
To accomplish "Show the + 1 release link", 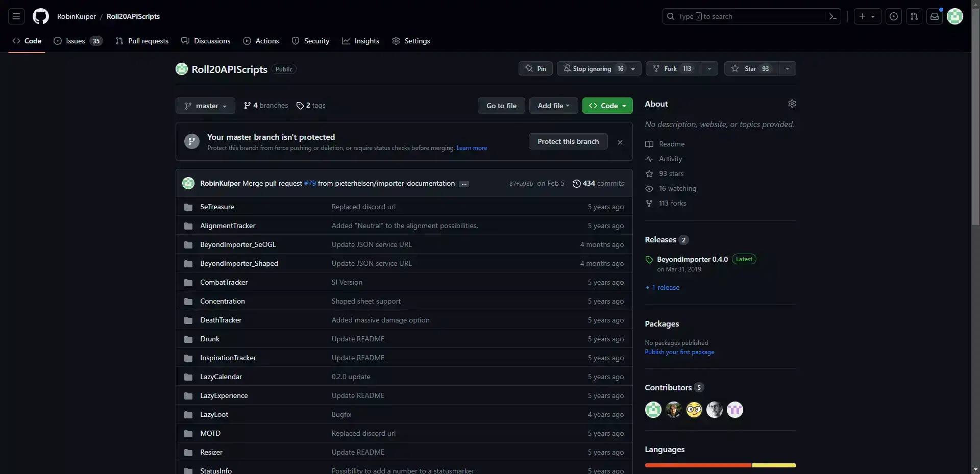I will (x=662, y=287).
